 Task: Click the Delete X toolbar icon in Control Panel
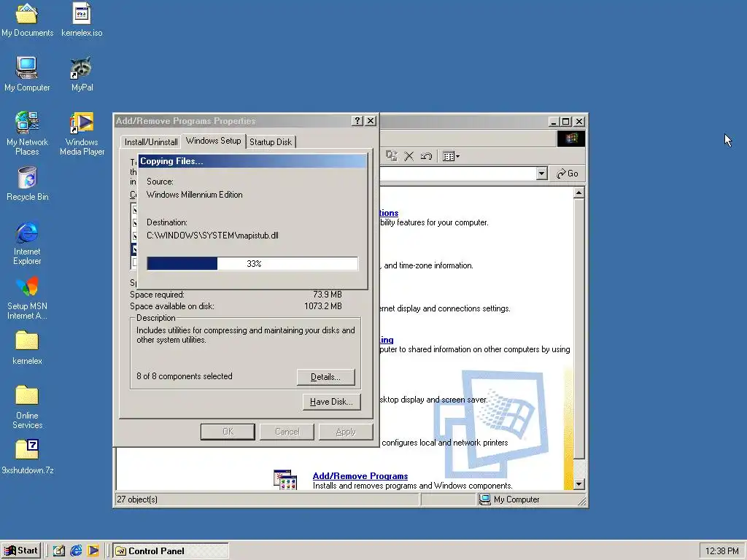(409, 156)
